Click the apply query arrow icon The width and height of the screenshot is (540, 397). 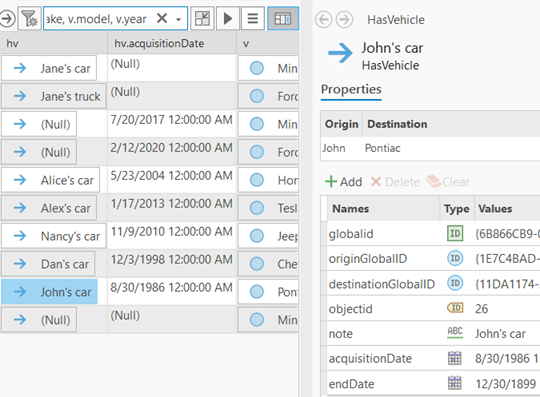pos(7,18)
